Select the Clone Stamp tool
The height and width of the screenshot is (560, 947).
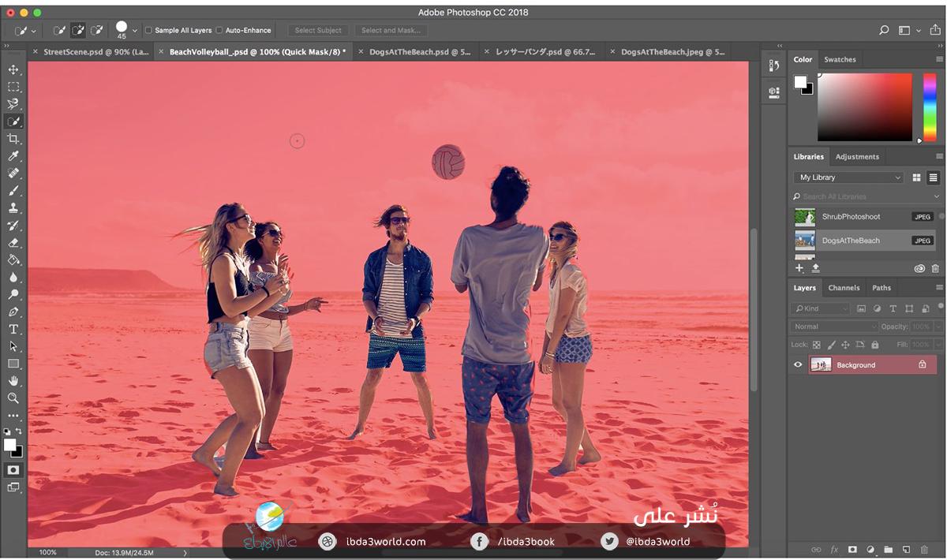[13, 208]
